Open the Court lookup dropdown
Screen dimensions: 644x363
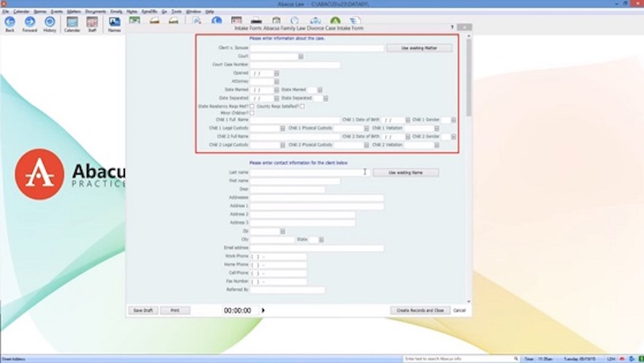[x=301, y=56]
